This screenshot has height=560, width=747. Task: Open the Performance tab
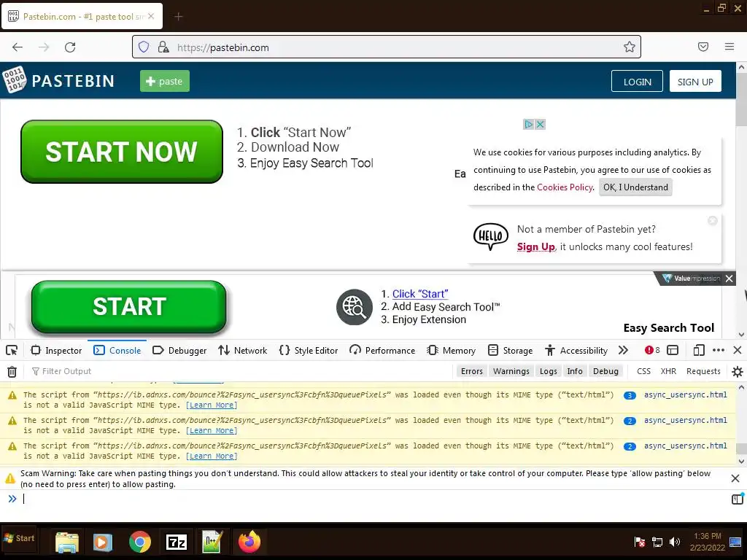coord(382,351)
